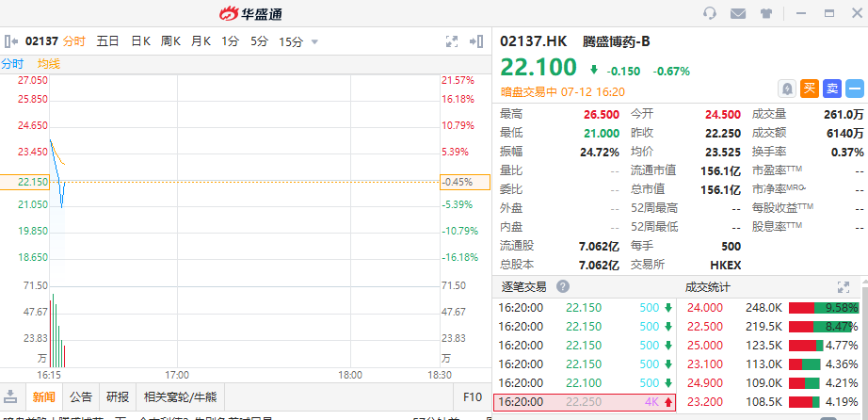Maximize the 华盛通 window
The height and width of the screenshot is (420, 868).
(x=829, y=13)
